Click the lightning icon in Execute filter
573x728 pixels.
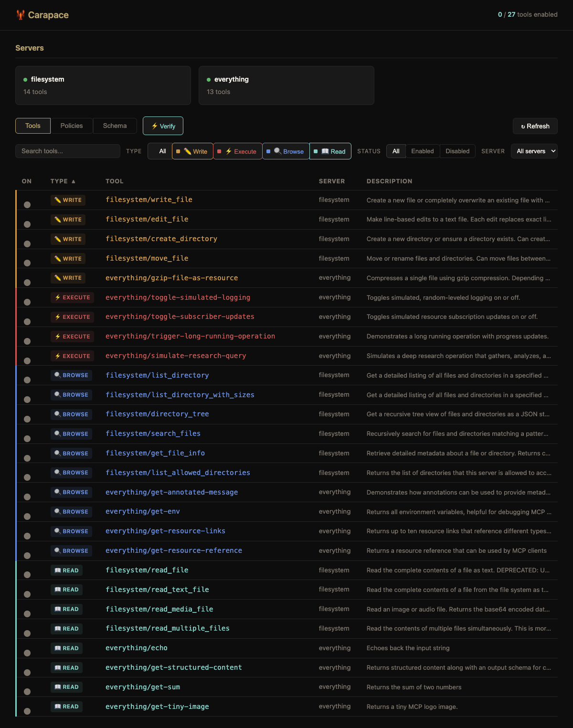229,151
